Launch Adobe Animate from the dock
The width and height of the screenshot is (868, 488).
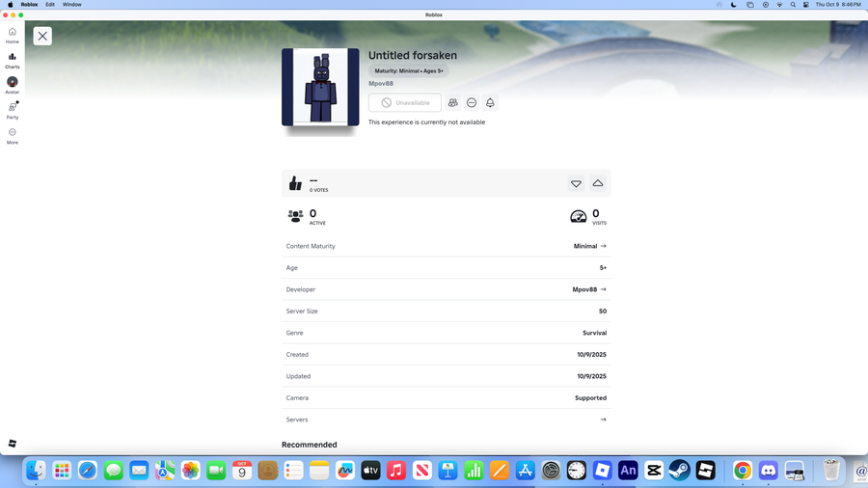pos(628,471)
